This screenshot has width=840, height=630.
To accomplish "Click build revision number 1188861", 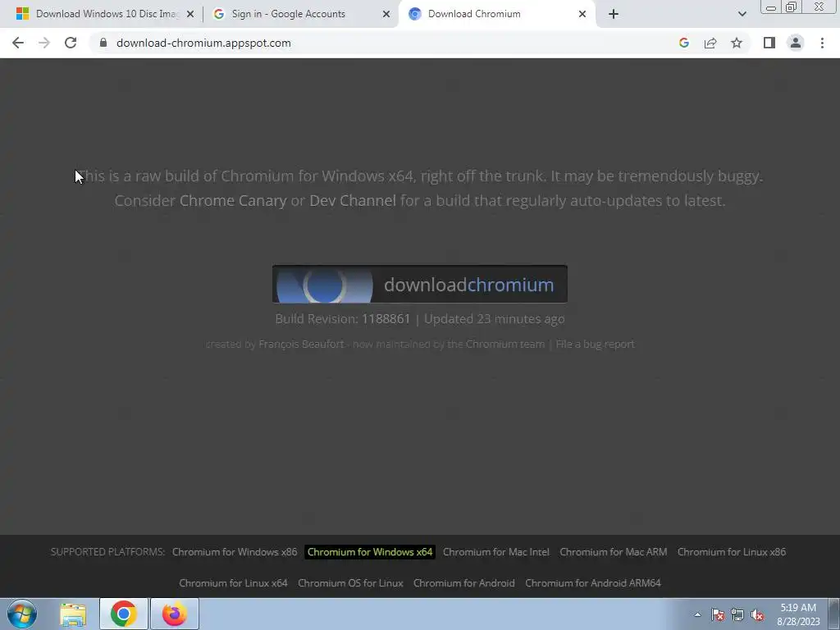I will click(386, 319).
